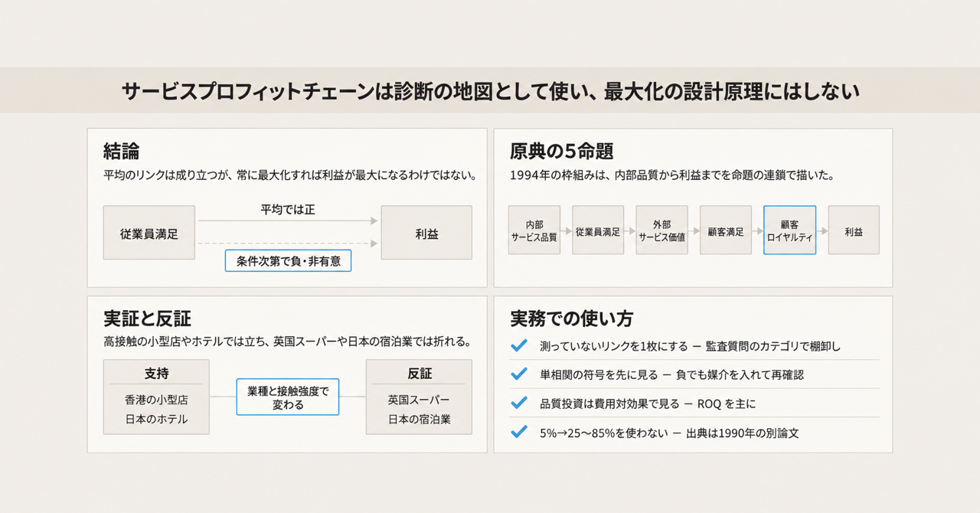980x513 pixels.
Task: Click the 実務での使い方 panel heading
Action: click(571, 319)
